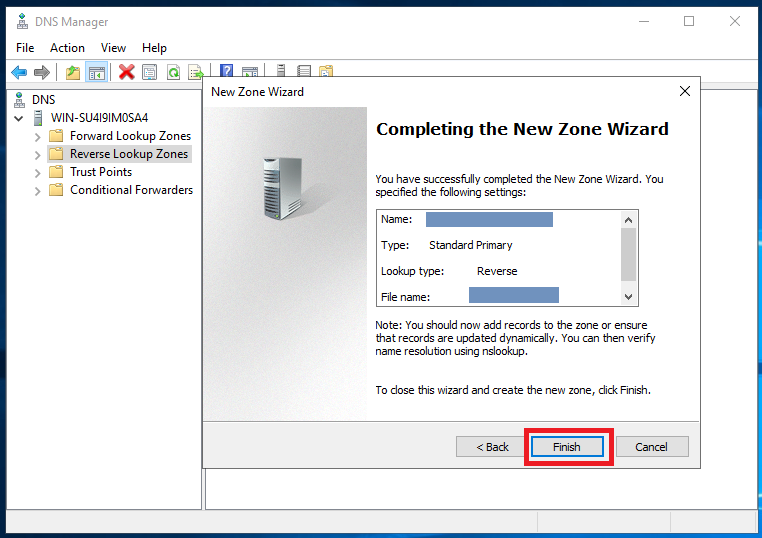Close the DNS Manager window
Image resolution: width=762 pixels, height=538 pixels.
[734, 21]
